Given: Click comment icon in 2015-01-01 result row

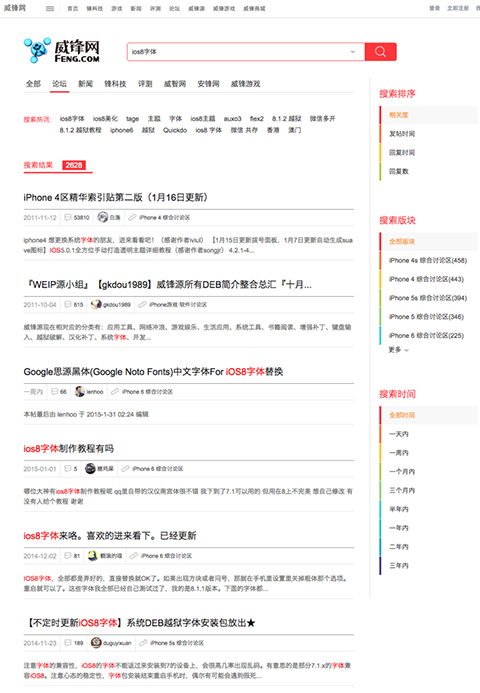Looking at the screenshot, I should click(68, 468).
